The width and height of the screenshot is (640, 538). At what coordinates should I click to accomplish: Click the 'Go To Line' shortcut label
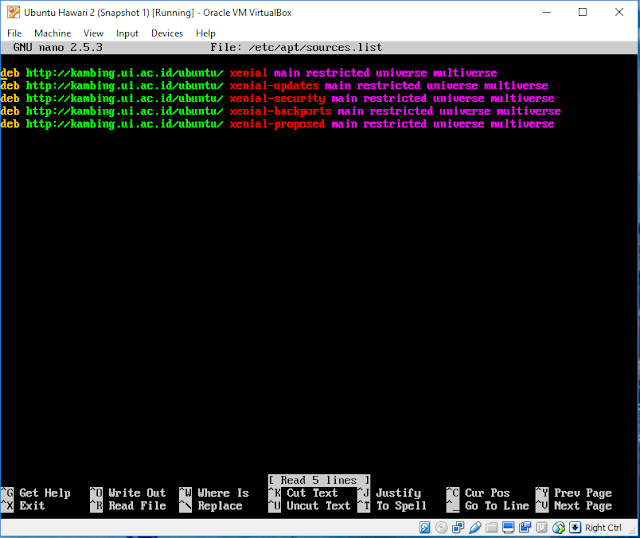[x=497, y=506]
